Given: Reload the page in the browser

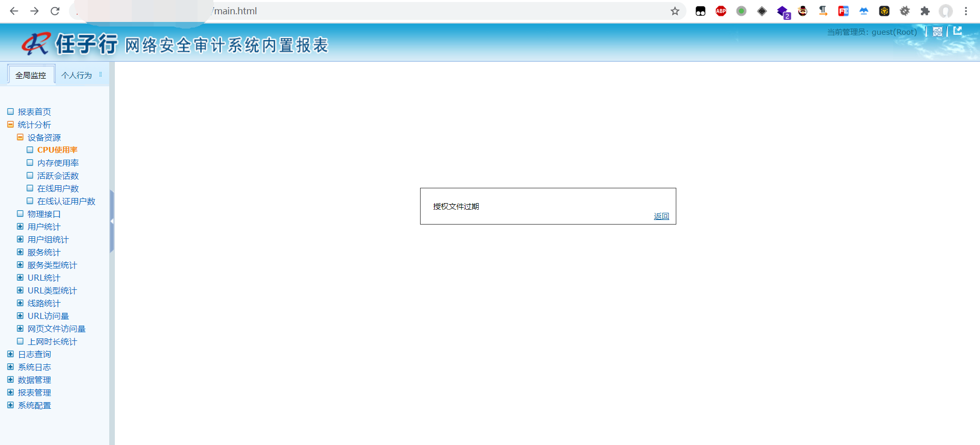Looking at the screenshot, I should [x=55, y=11].
